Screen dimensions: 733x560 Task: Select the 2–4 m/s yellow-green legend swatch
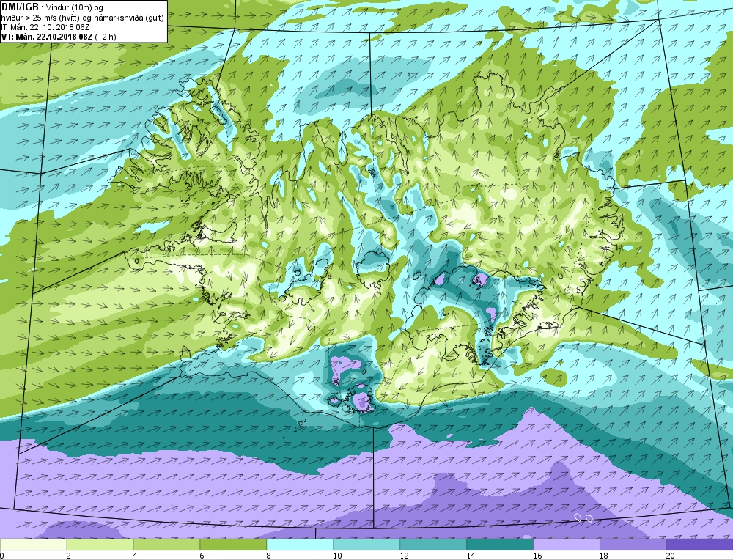tap(100, 545)
